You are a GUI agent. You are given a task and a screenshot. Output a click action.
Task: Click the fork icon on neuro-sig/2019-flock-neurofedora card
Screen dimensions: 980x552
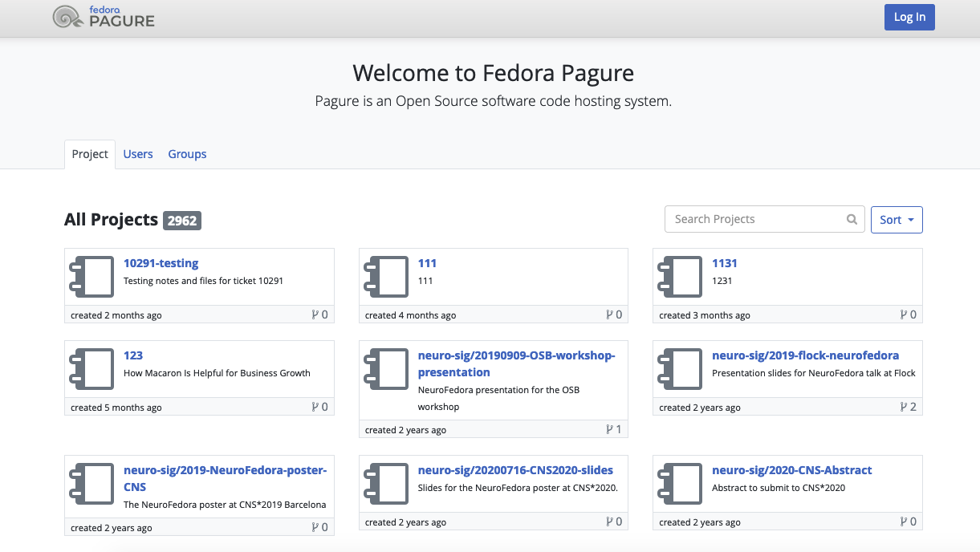coord(904,407)
